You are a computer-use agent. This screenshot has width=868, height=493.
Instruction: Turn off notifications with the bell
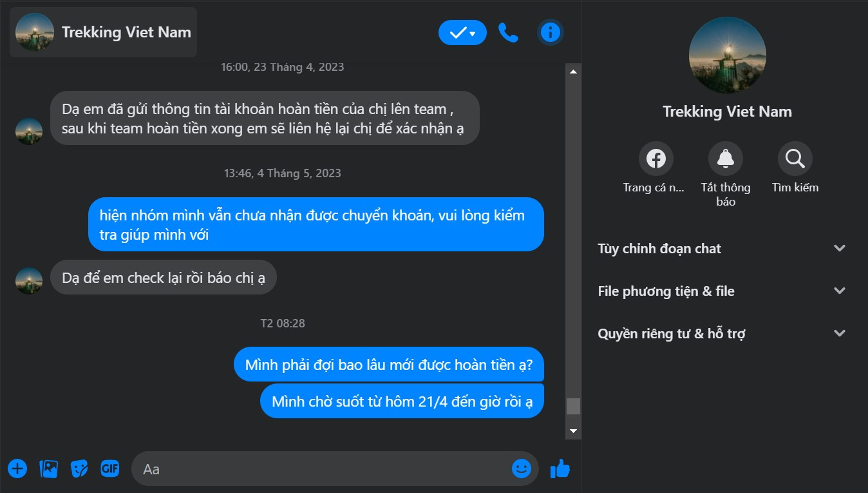coord(725,159)
